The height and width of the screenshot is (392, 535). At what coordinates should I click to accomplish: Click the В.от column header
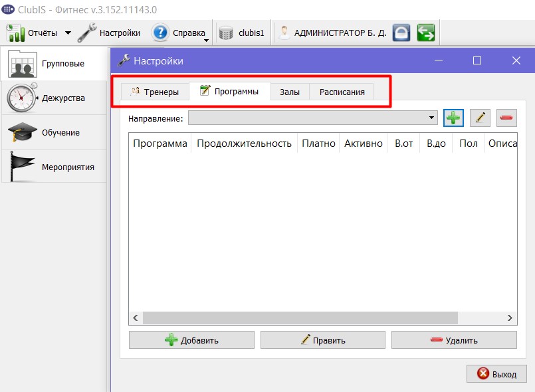click(x=403, y=144)
